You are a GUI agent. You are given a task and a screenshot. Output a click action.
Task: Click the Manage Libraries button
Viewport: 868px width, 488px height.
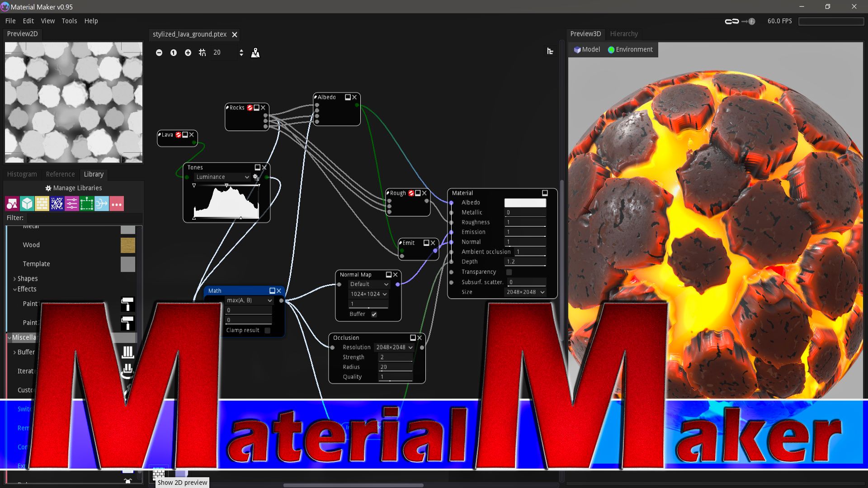[74, 188]
